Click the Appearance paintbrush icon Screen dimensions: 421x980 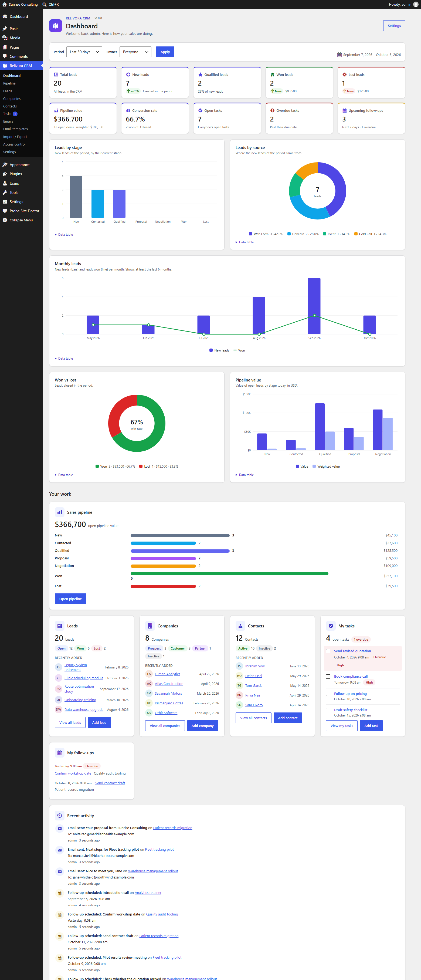[x=5, y=165]
